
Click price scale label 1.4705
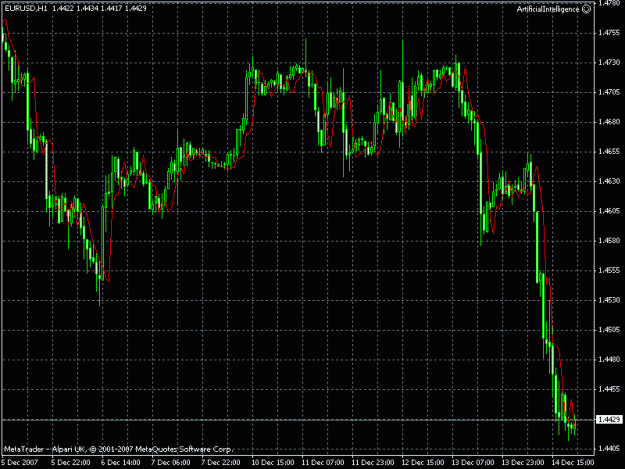[x=609, y=92]
